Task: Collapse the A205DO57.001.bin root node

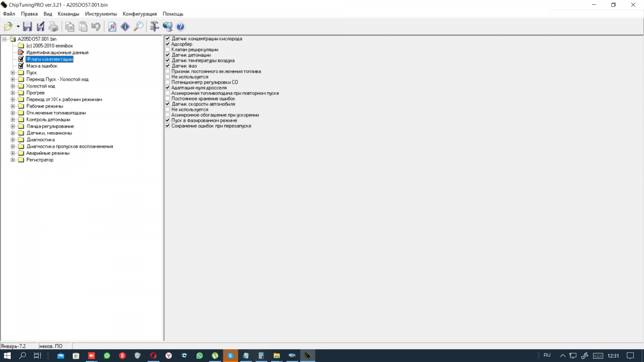Action: point(4,39)
